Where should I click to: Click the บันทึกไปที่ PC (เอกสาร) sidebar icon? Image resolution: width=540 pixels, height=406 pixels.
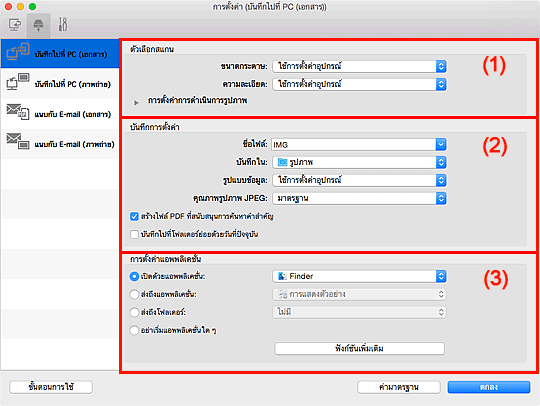pyautogui.click(x=18, y=52)
